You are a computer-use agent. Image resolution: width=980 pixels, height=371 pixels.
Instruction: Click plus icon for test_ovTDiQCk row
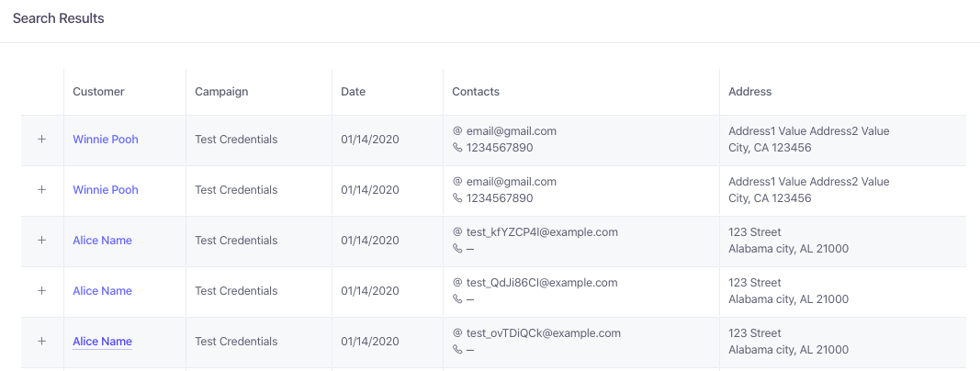[x=42, y=342]
